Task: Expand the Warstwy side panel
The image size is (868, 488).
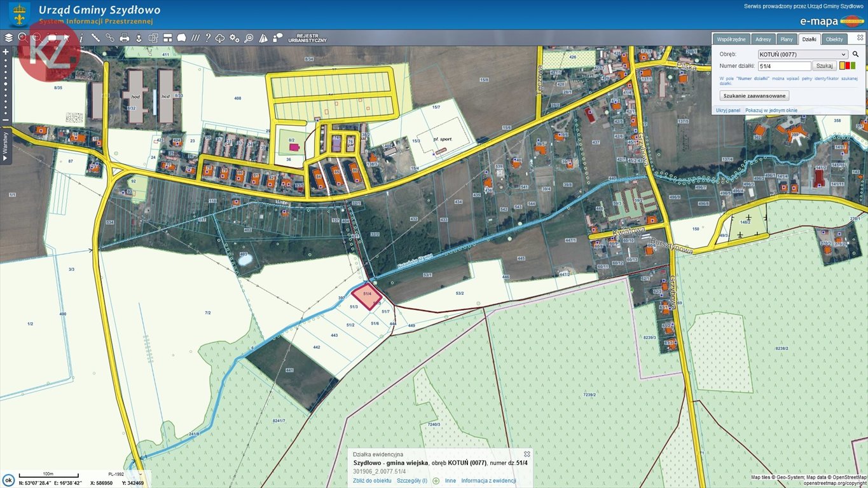Action: (x=6, y=146)
